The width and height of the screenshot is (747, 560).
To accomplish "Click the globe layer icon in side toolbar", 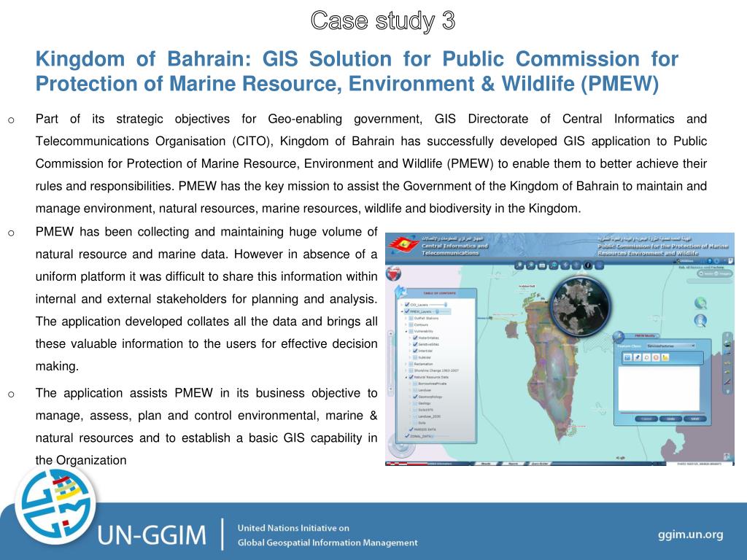I will pos(727,343).
